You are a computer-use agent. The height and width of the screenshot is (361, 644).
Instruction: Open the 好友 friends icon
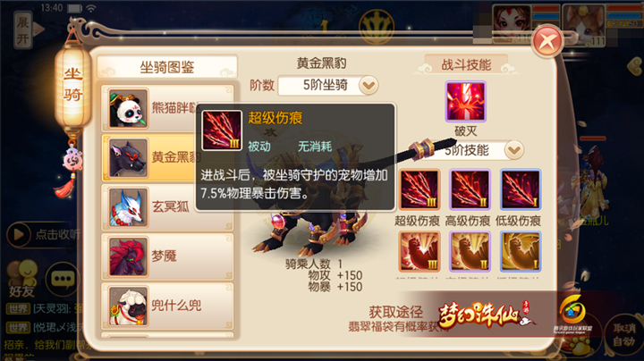[x=22, y=279]
